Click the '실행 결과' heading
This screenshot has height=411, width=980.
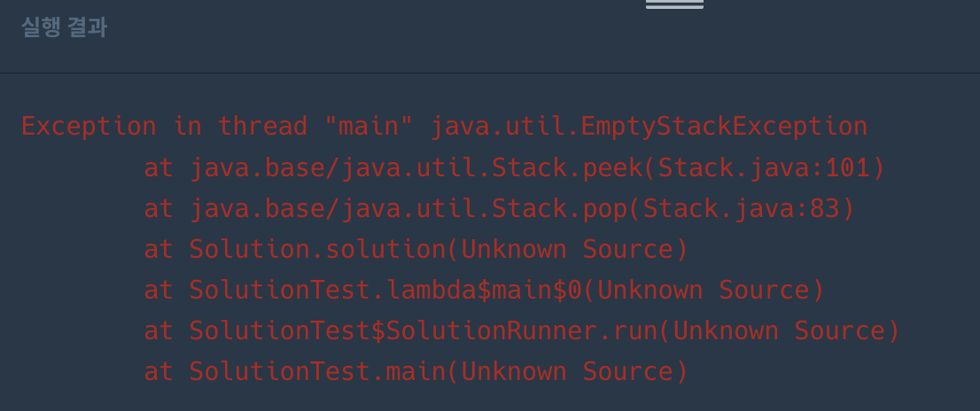click(x=65, y=27)
